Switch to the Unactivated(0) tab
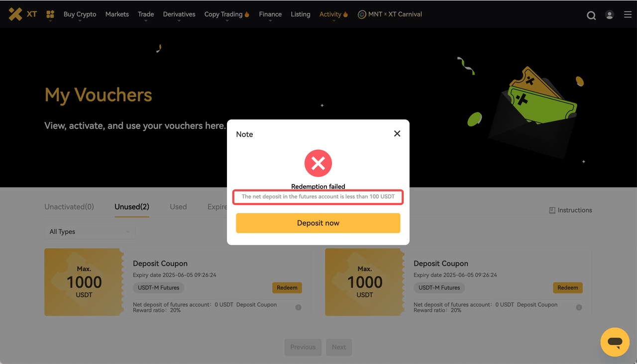Screen dimensions: 637x364 click(x=69, y=207)
